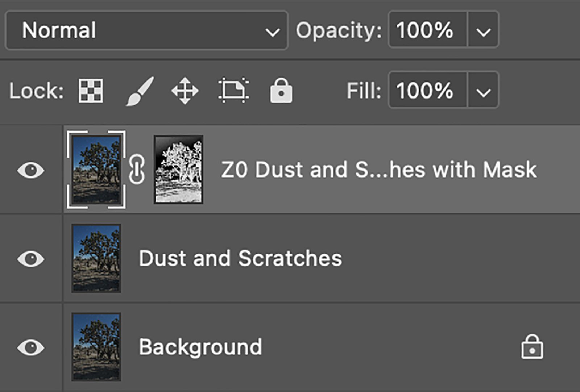Lock transparent pixels checkerboard icon
The image size is (580, 392).
pos(91,91)
